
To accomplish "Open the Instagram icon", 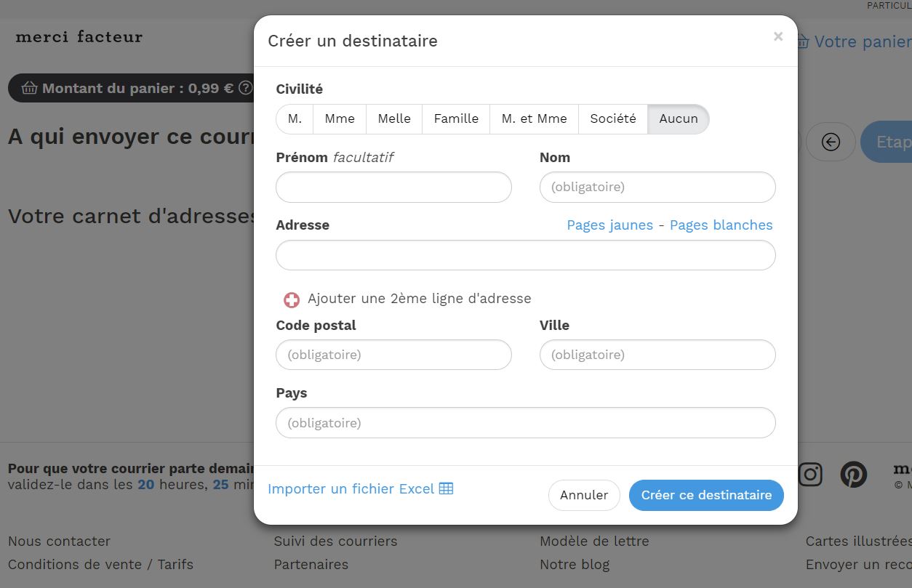I will coord(810,474).
